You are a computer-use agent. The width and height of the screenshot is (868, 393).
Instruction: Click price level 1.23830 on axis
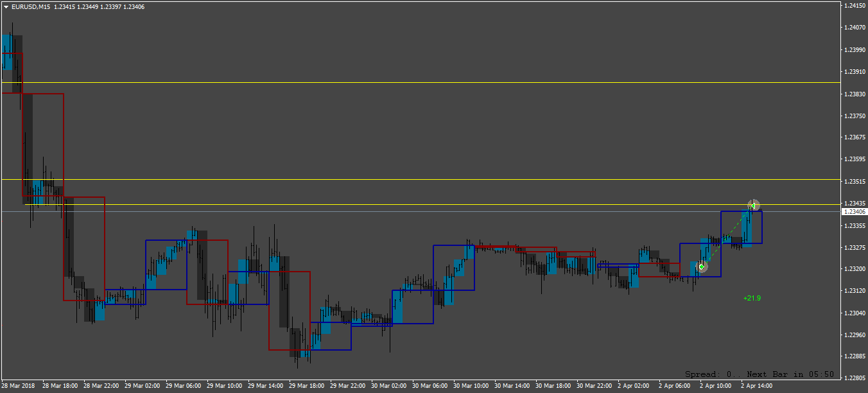tap(855, 94)
